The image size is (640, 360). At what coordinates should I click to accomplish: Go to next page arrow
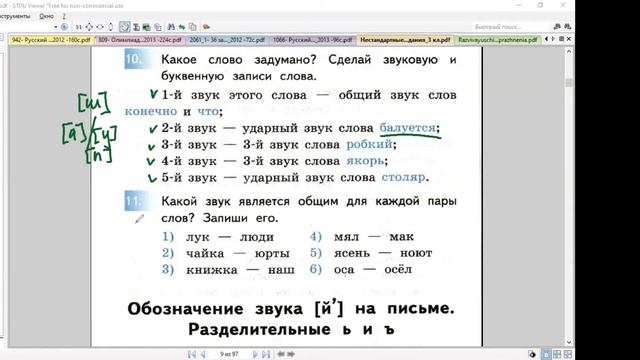pyautogui.click(x=255, y=354)
